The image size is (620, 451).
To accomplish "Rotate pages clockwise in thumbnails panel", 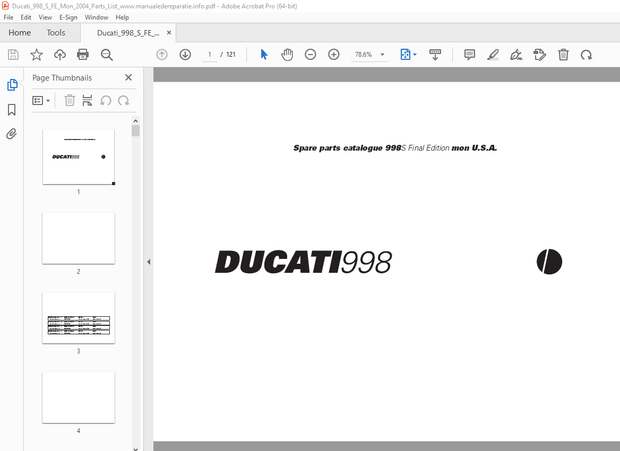I will click(123, 100).
